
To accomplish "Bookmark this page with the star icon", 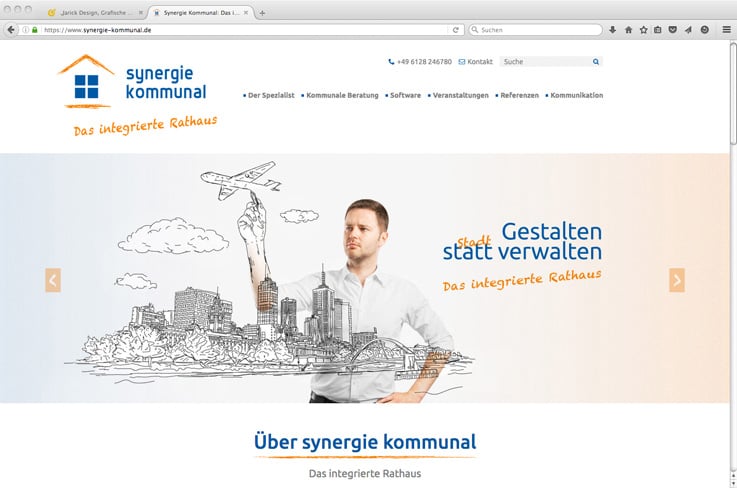I will click(x=643, y=30).
